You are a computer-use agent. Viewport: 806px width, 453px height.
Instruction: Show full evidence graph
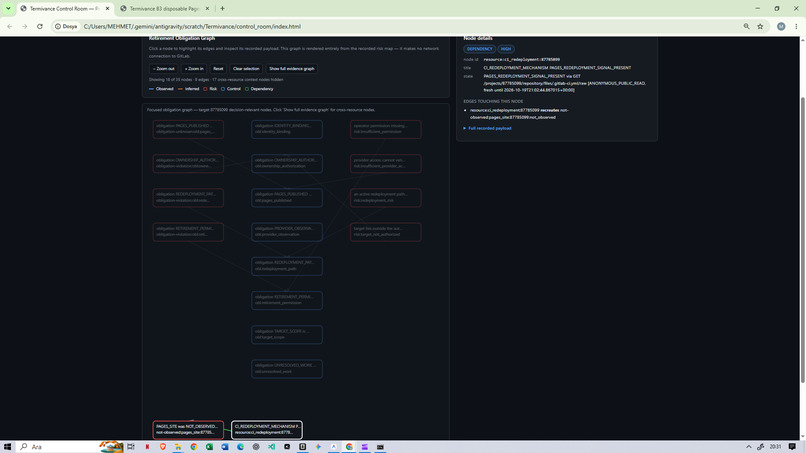pos(291,68)
